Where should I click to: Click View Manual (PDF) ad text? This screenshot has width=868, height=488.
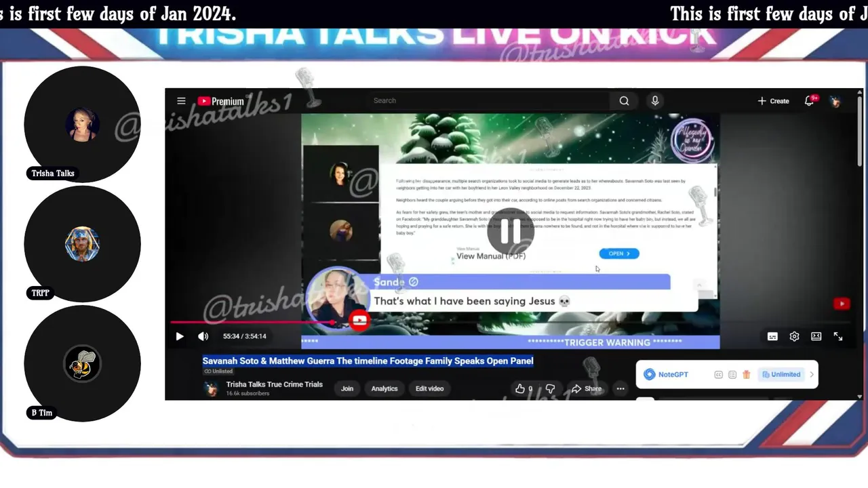[491, 256]
